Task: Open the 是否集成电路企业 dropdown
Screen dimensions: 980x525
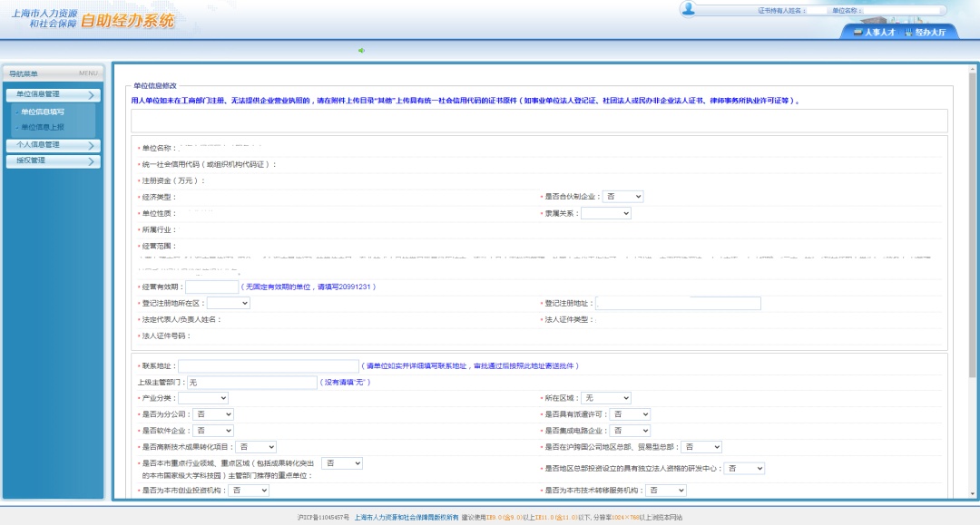Action: point(630,431)
